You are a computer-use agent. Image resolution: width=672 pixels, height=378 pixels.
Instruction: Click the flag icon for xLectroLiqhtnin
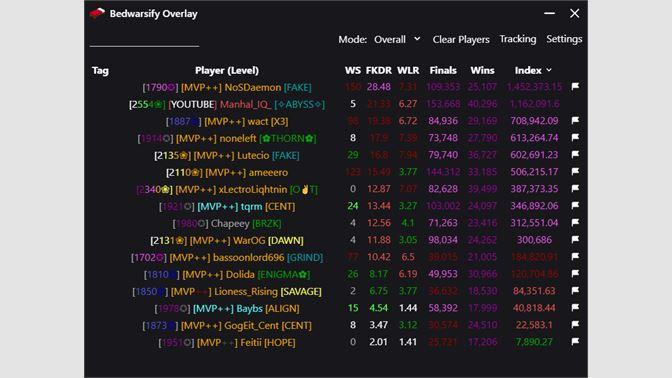(575, 189)
